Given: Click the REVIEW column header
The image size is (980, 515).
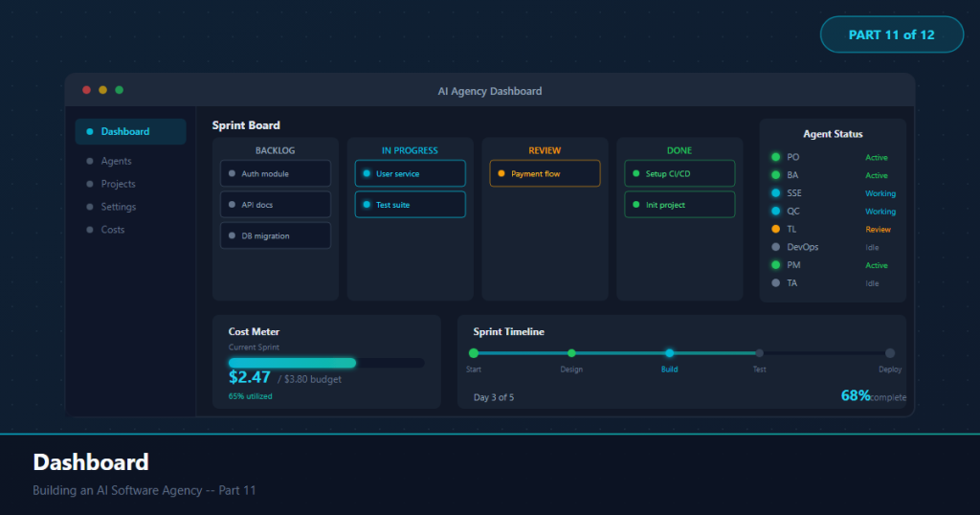Looking at the screenshot, I should click(545, 150).
